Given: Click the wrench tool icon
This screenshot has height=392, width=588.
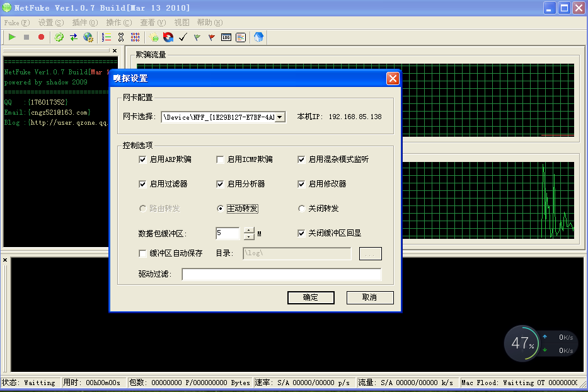Looking at the screenshot, I should 121,37.
